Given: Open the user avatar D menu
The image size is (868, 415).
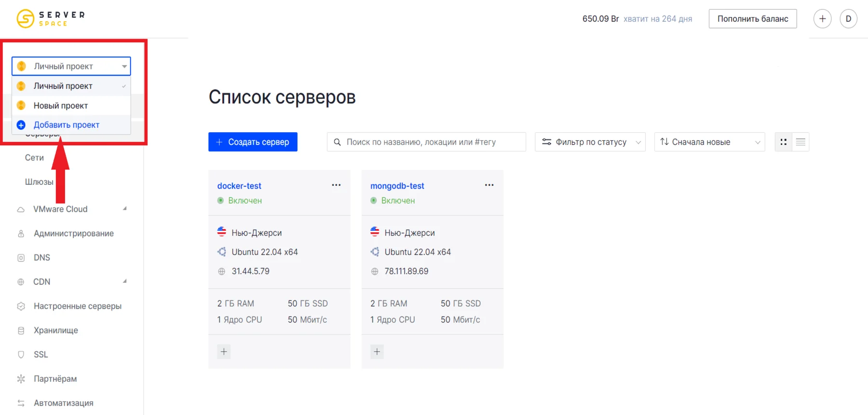Looking at the screenshot, I should tap(848, 19).
